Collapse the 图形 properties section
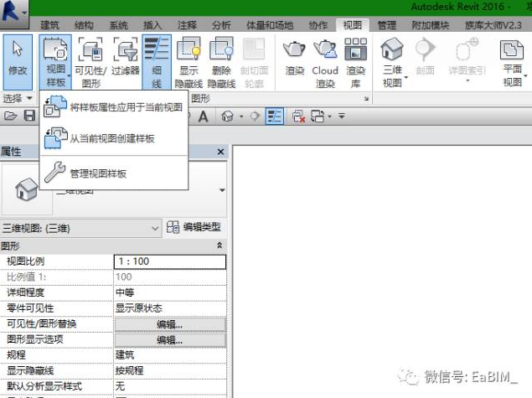This screenshot has height=398, width=532. point(220,246)
